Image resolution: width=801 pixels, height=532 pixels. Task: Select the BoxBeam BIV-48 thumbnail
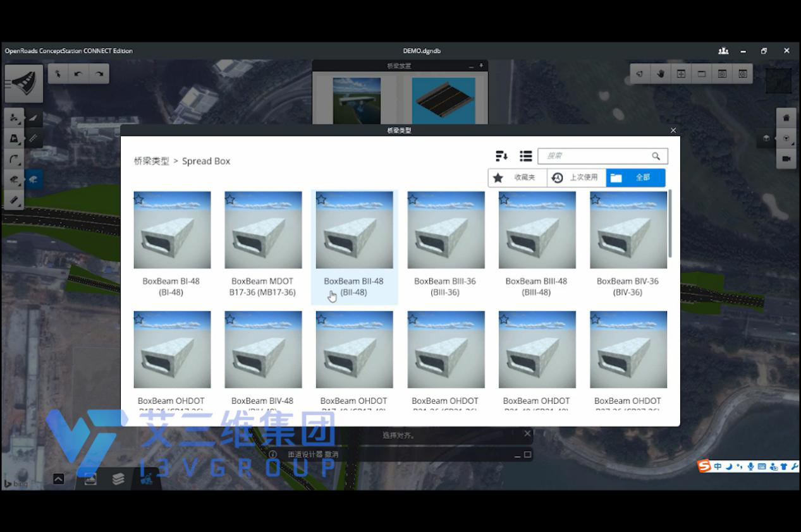(263, 349)
